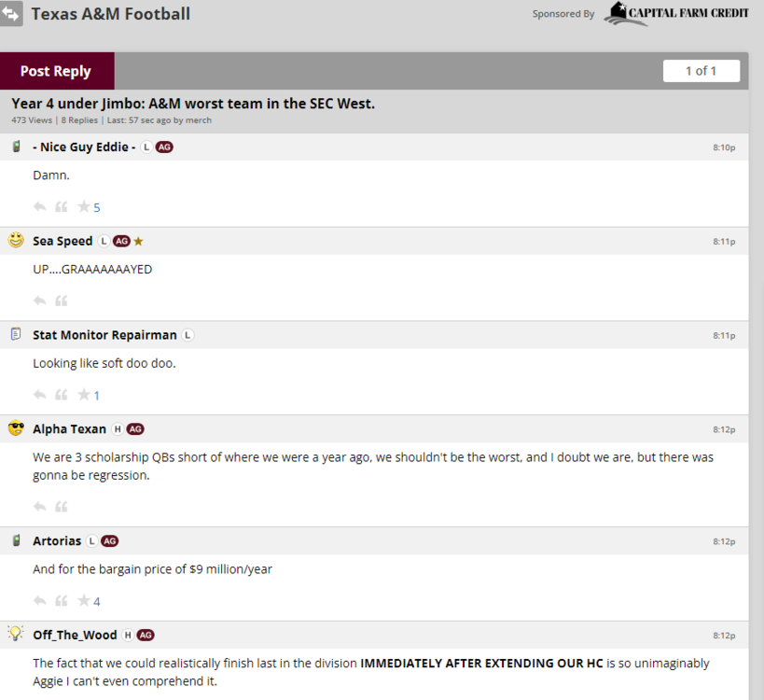Click reply arrow on Nice Guy Eddie's post

40,207
